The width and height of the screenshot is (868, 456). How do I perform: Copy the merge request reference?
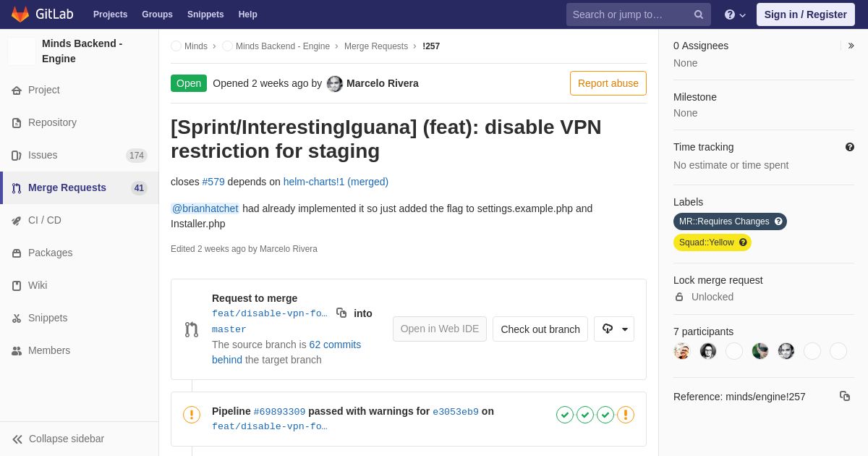(845, 396)
